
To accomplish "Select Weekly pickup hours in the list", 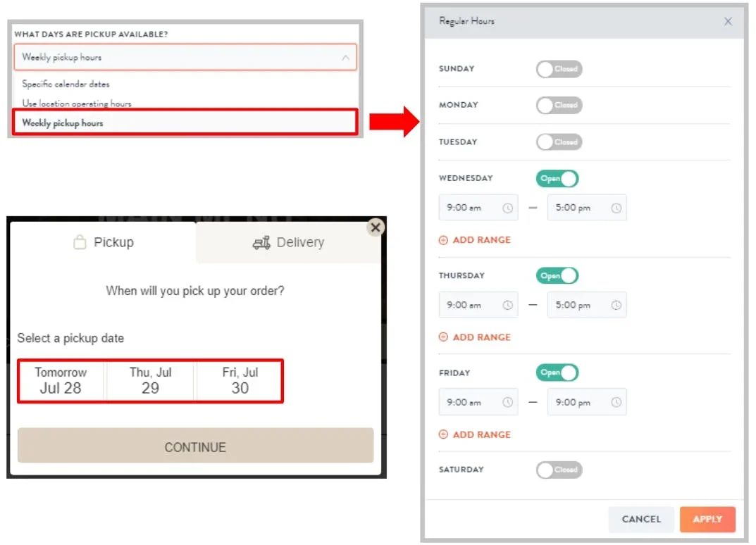I will point(185,123).
